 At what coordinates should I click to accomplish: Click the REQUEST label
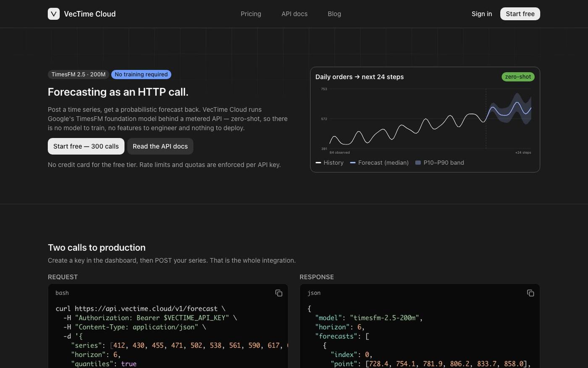(x=63, y=277)
